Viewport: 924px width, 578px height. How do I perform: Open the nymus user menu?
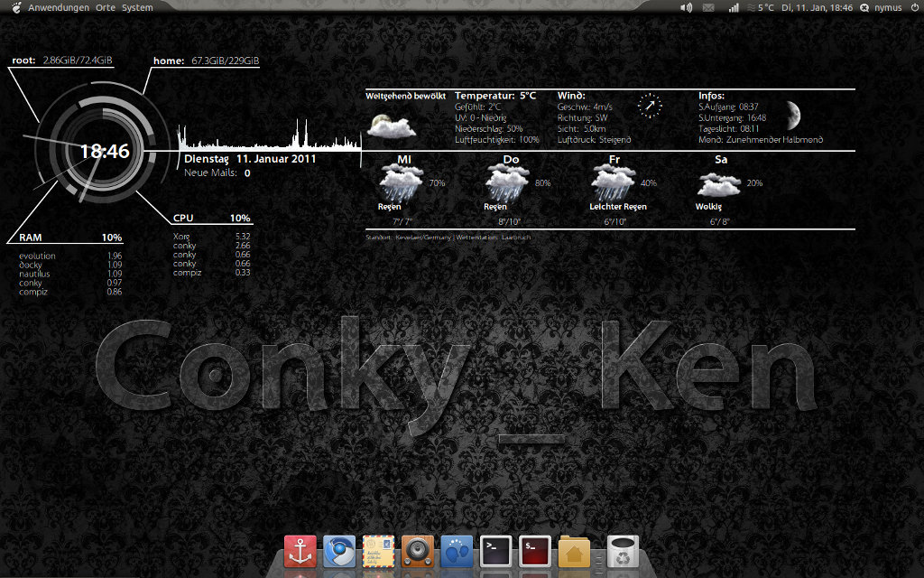pyautogui.click(x=888, y=7)
